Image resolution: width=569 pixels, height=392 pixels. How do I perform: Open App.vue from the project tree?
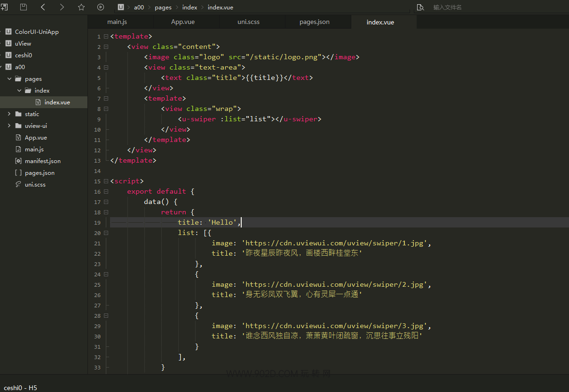point(36,138)
